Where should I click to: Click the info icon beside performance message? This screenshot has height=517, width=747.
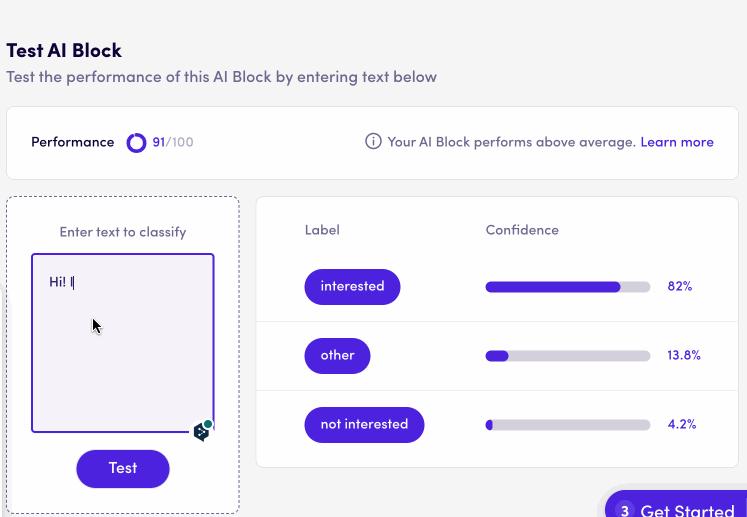[x=373, y=142]
